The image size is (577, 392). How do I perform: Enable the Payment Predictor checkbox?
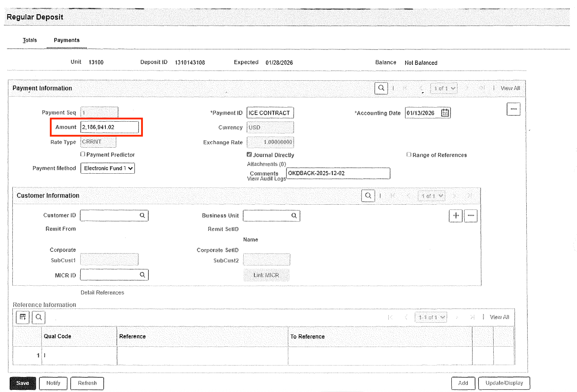tap(83, 155)
